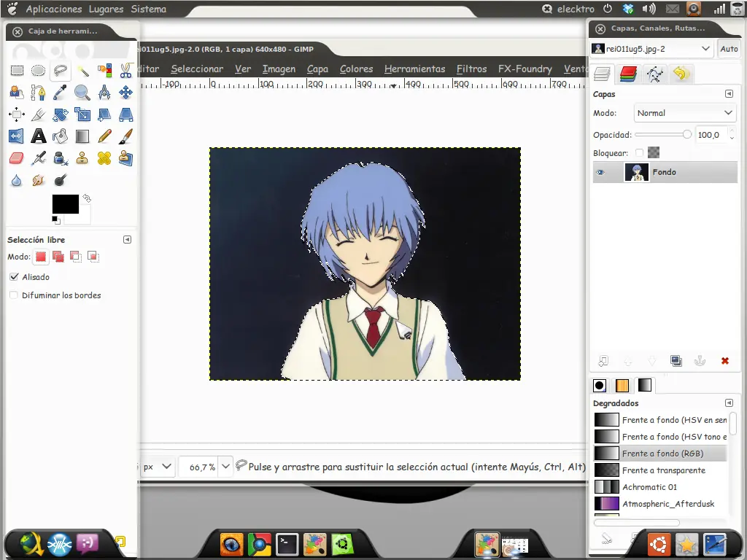Select the Clone stamp tool
Image resolution: width=747 pixels, height=560 pixels.
(82, 158)
